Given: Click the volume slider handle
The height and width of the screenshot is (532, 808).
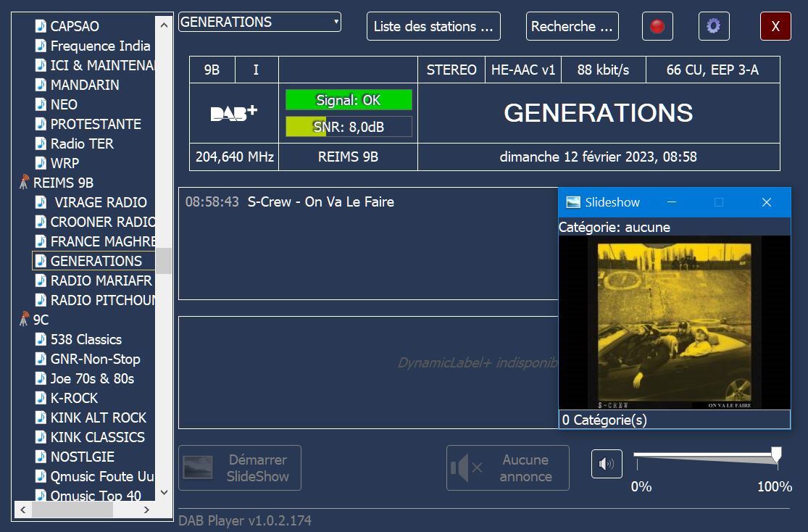Looking at the screenshot, I should pyautogui.click(x=776, y=454).
